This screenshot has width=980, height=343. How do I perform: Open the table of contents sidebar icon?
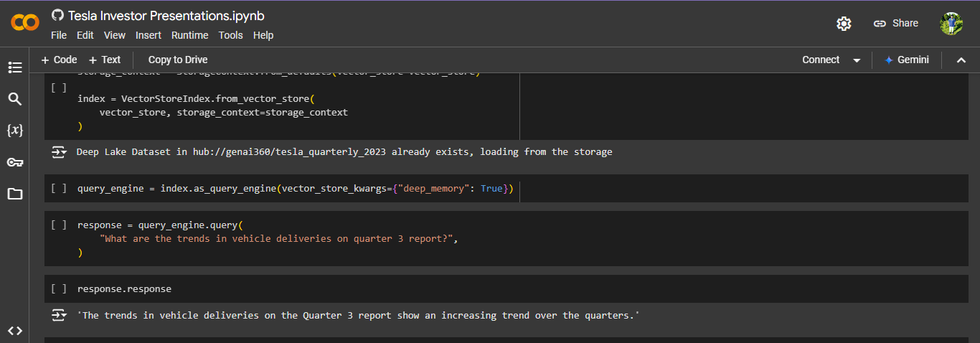pos(15,67)
